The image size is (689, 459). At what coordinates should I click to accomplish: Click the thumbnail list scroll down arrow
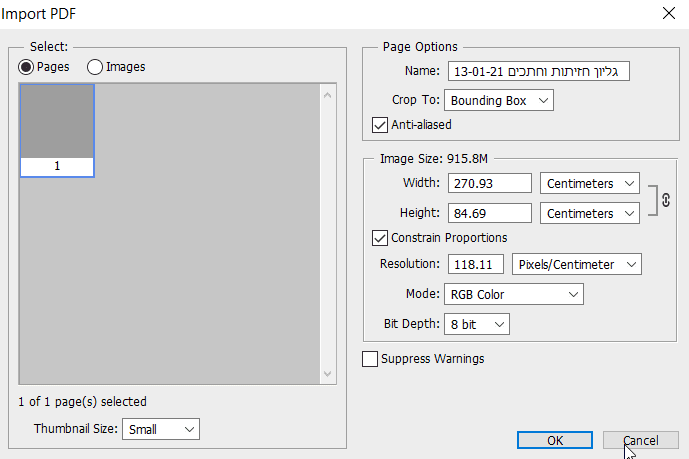[327, 374]
